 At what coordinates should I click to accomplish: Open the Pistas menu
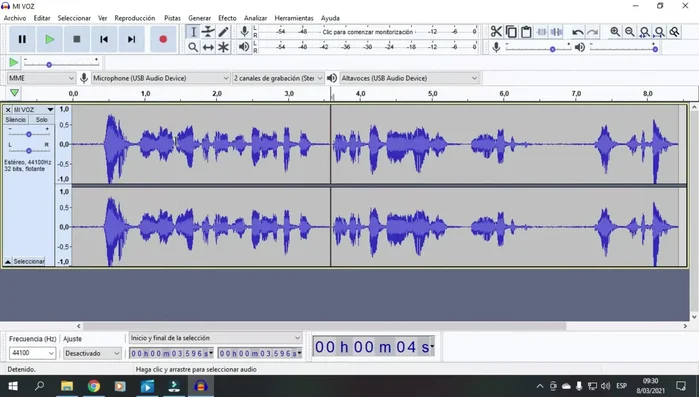[172, 18]
